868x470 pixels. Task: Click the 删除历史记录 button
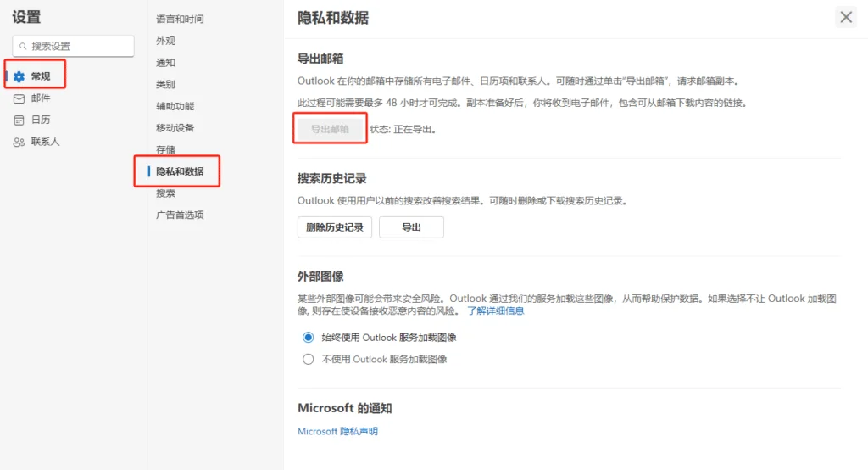coord(335,227)
